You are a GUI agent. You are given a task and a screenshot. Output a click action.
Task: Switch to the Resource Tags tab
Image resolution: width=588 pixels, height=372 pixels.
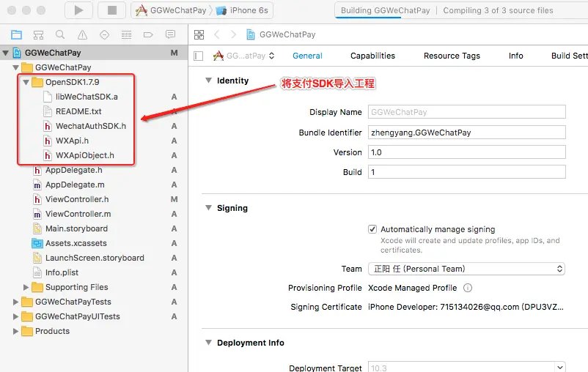pyautogui.click(x=452, y=56)
